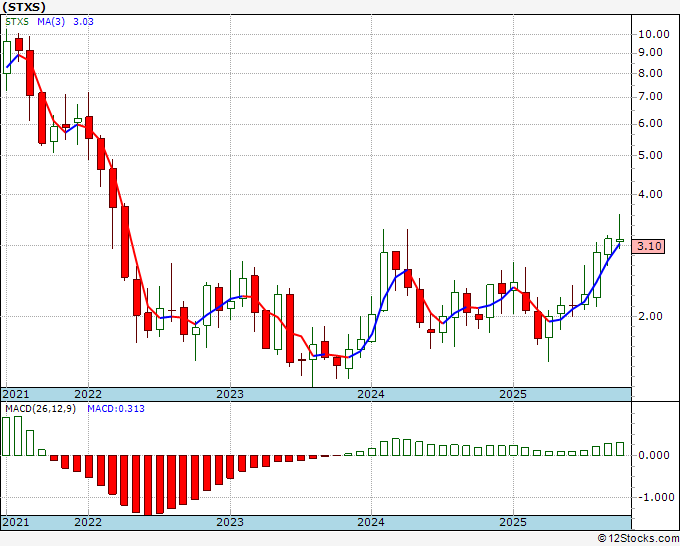
Task: Click 2025 on the price chart timeline
Action: (x=513, y=394)
